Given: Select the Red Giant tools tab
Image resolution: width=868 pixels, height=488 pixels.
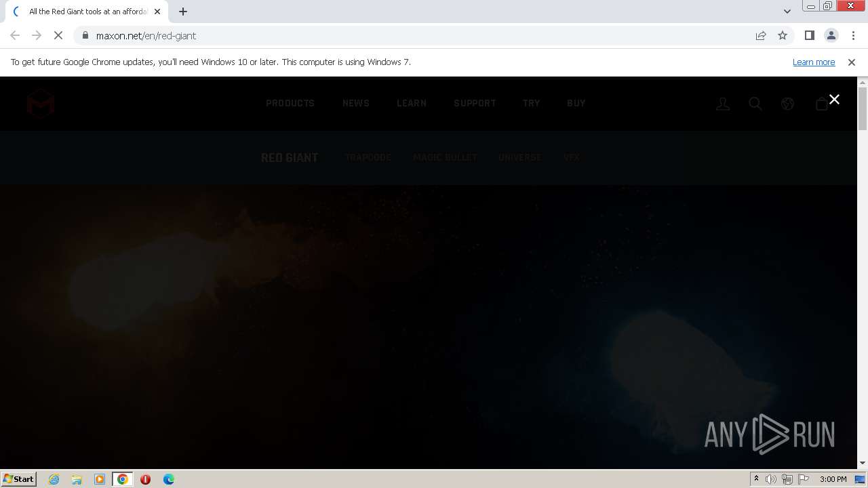Looking at the screenshot, I should coord(86,12).
